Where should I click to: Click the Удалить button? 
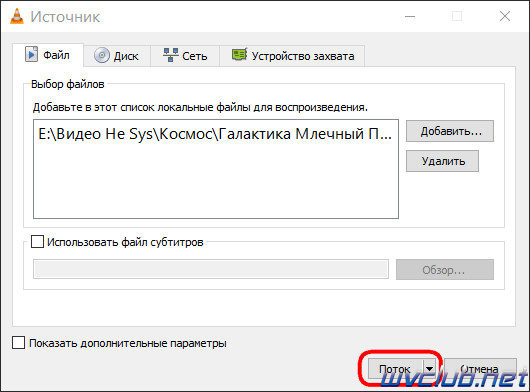pos(442,161)
